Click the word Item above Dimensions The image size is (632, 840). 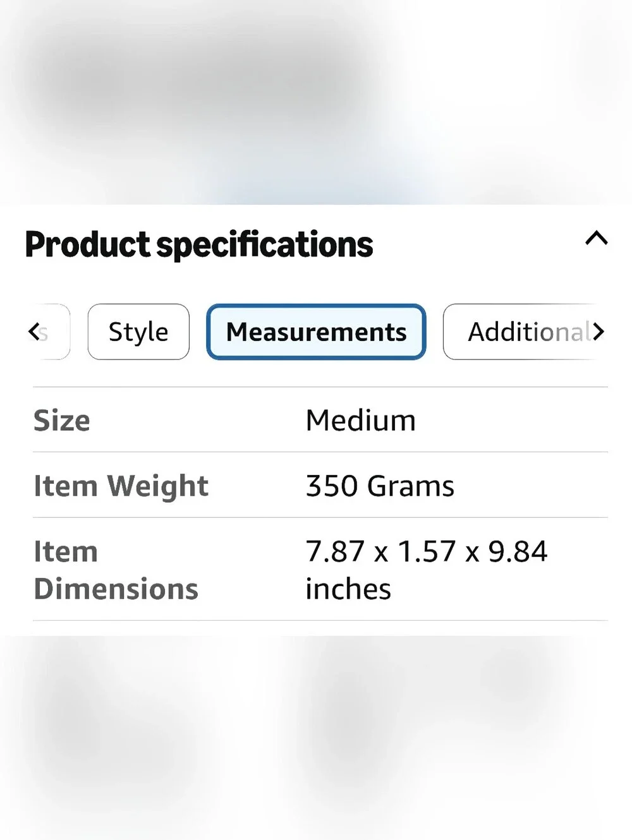pyautogui.click(x=66, y=551)
